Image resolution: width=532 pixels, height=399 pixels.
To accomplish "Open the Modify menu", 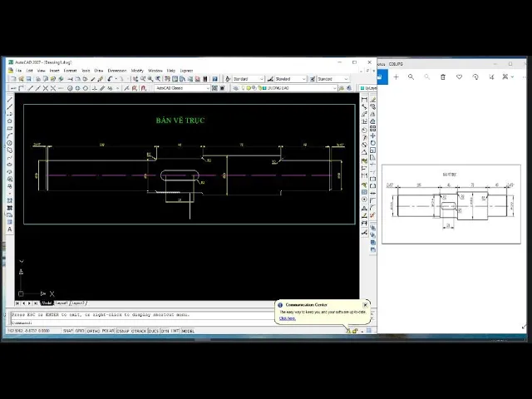I will tap(137, 71).
